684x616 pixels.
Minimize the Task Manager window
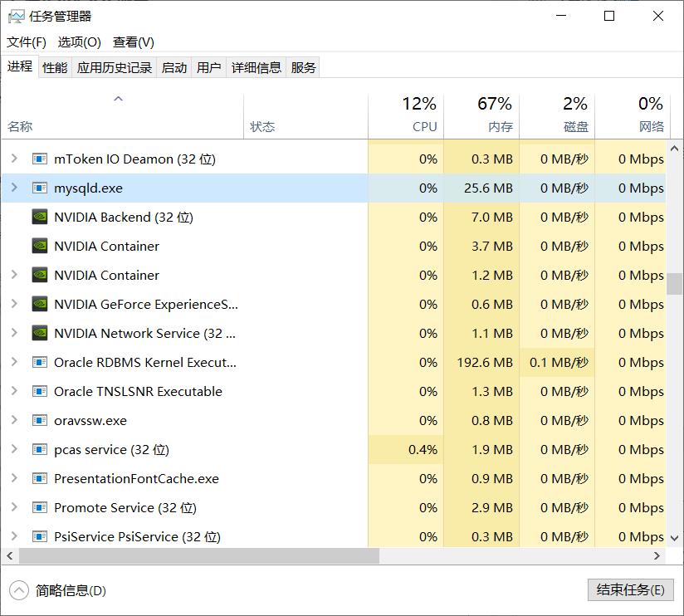pyautogui.click(x=561, y=16)
